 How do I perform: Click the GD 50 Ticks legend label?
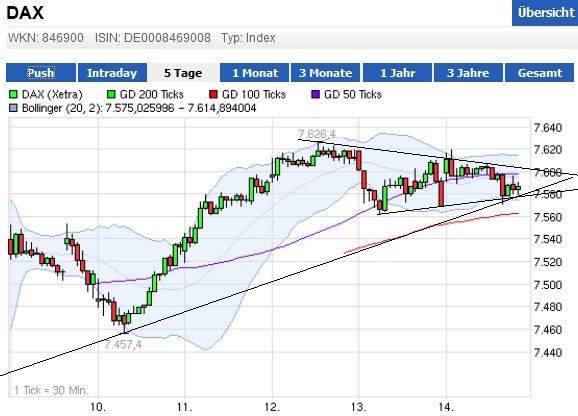click(x=353, y=95)
